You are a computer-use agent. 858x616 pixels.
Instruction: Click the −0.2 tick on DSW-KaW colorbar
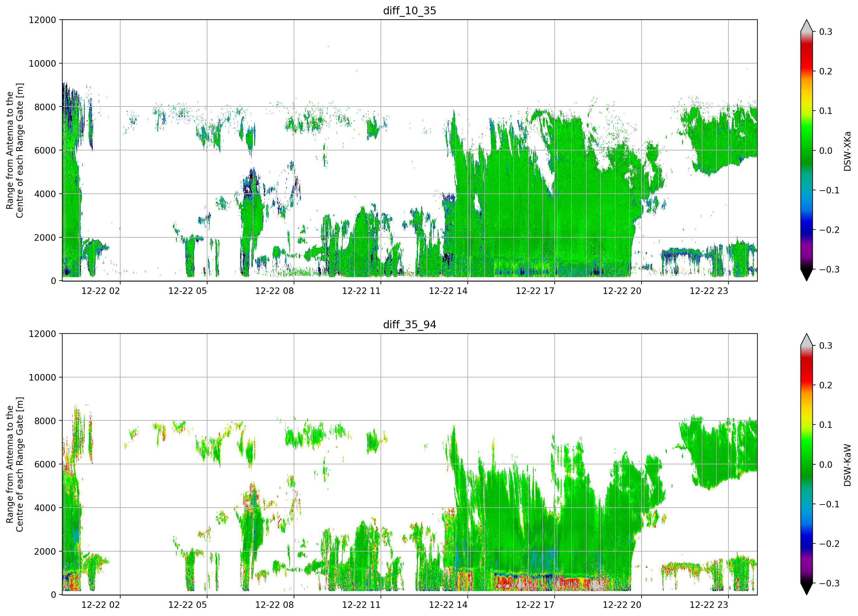coord(829,544)
